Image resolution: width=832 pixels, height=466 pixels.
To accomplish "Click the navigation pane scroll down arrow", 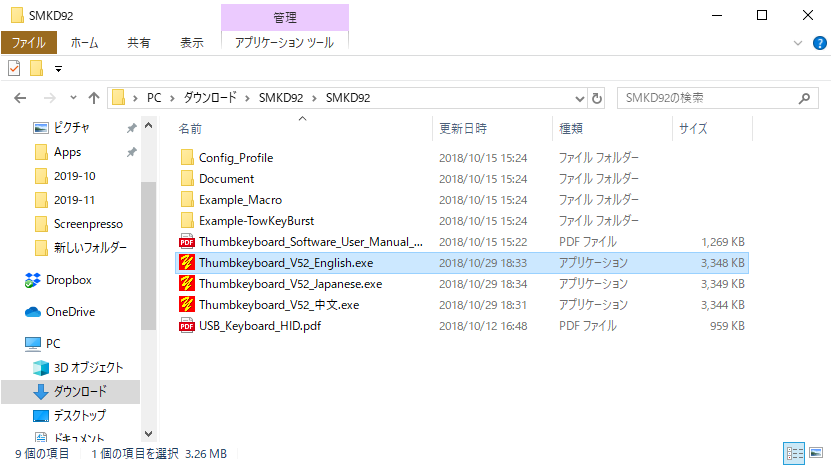I will (x=149, y=434).
